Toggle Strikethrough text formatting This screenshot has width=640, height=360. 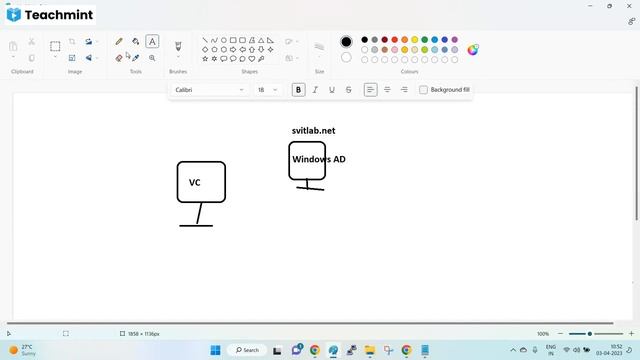pyautogui.click(x=349, y=90)
